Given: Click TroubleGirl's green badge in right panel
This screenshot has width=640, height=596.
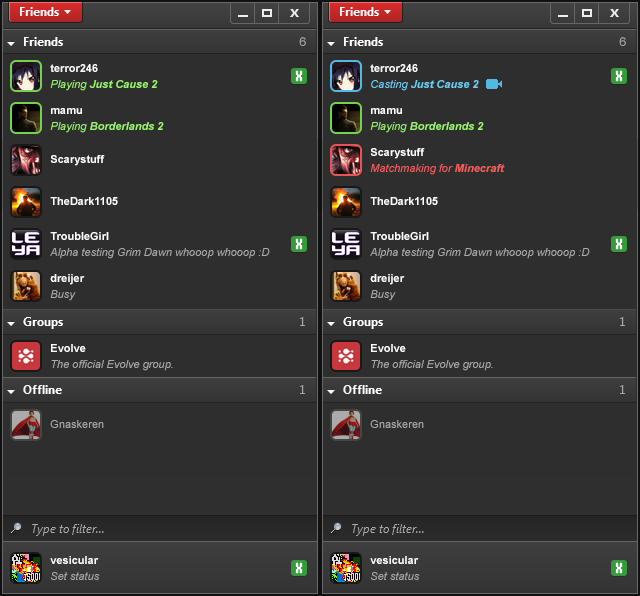Looking at the screenshot, I should [x=619, y=244].
